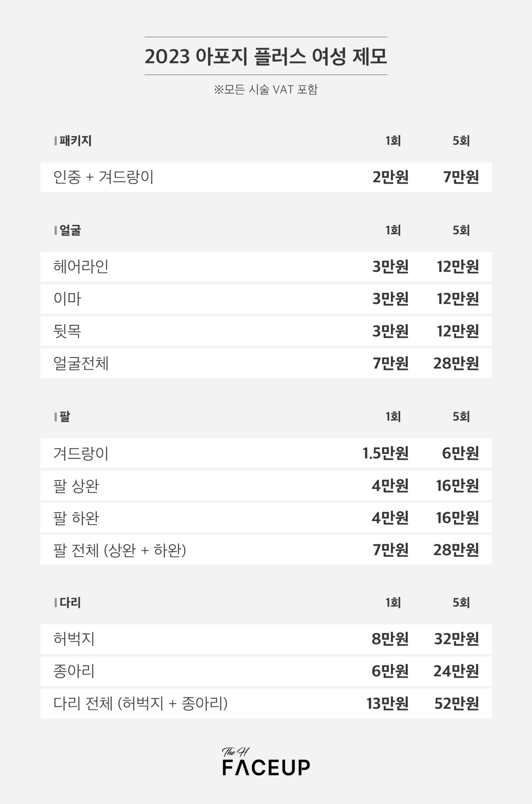Select the 종아리 24만원 five-session price
The height and width of the screenshot is (804, 532).
click(x=456, y=671)
